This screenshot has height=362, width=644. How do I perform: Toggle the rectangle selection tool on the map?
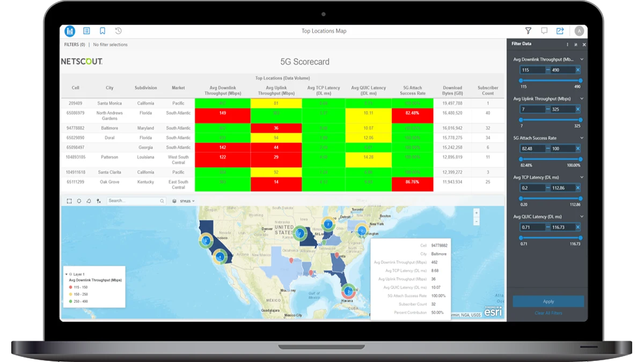click(69, 201)
